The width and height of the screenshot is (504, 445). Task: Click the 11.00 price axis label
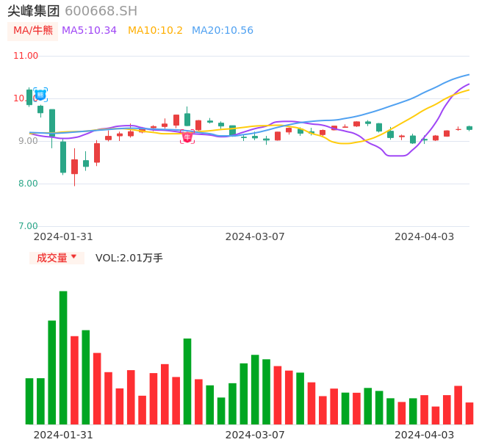(x=26, y=56)
